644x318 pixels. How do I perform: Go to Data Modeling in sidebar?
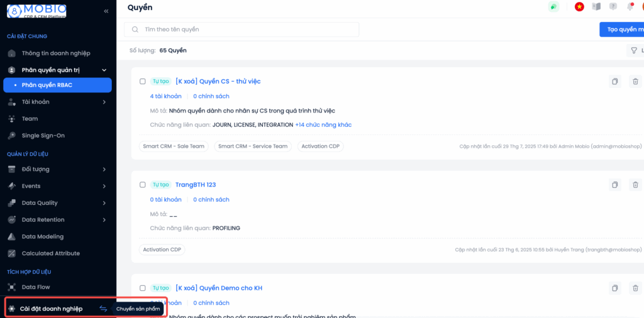click(42, 237)
